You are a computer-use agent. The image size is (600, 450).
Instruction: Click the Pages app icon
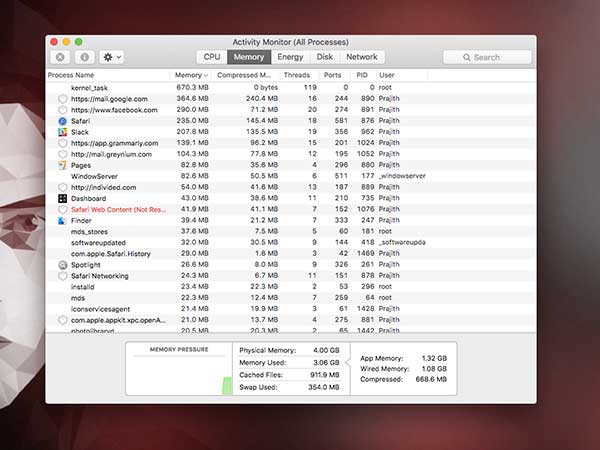[x=62, y=165]
